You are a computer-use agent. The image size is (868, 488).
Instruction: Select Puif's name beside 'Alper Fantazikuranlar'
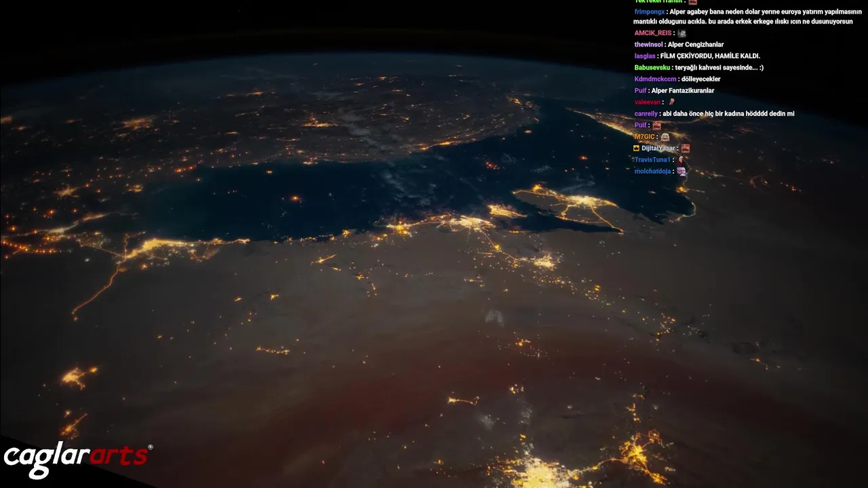pos(640,91)
